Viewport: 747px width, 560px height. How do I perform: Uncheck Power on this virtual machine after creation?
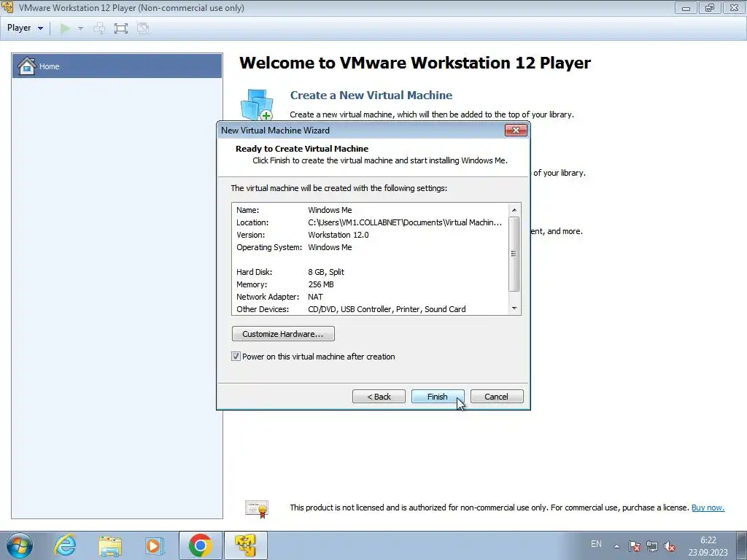pyautogui.click(x=236, y=356)
